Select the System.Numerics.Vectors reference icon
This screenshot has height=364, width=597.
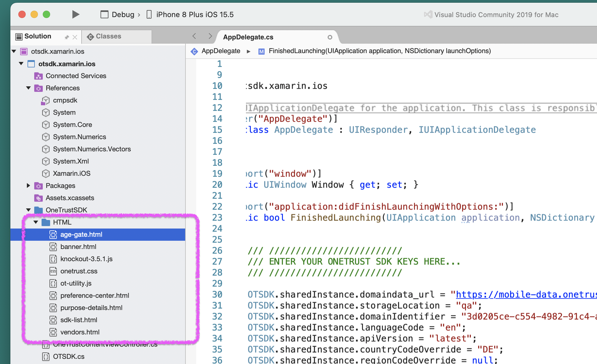point(46,149)
